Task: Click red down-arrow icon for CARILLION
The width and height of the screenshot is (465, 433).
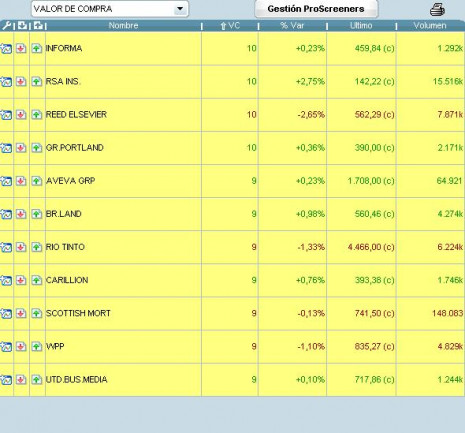Action: (21, 280)
